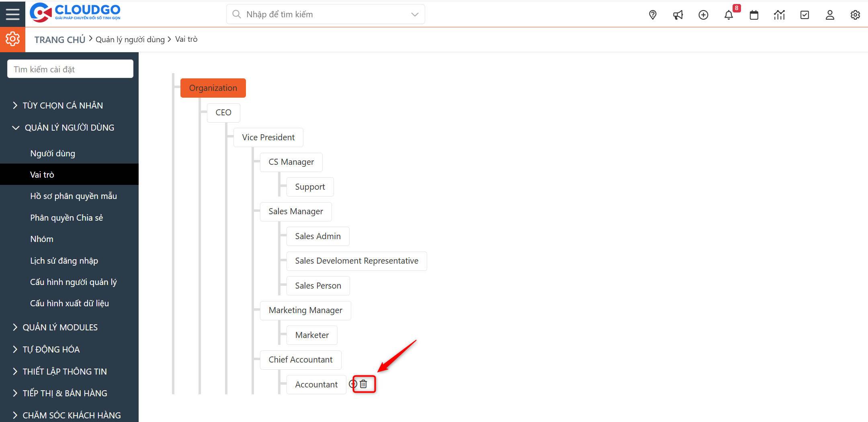Open the user profile icon
This screenshot has width=868, height=422.
830,14
